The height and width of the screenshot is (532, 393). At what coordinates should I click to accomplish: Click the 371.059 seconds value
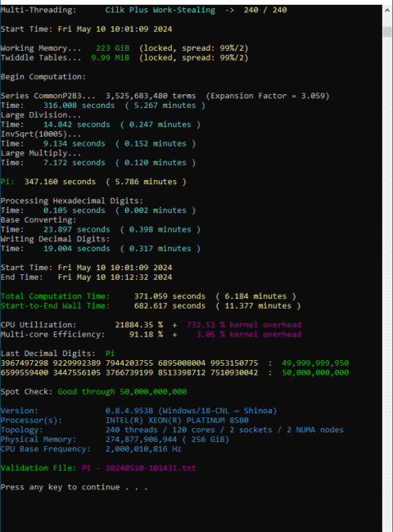[169, 296]
